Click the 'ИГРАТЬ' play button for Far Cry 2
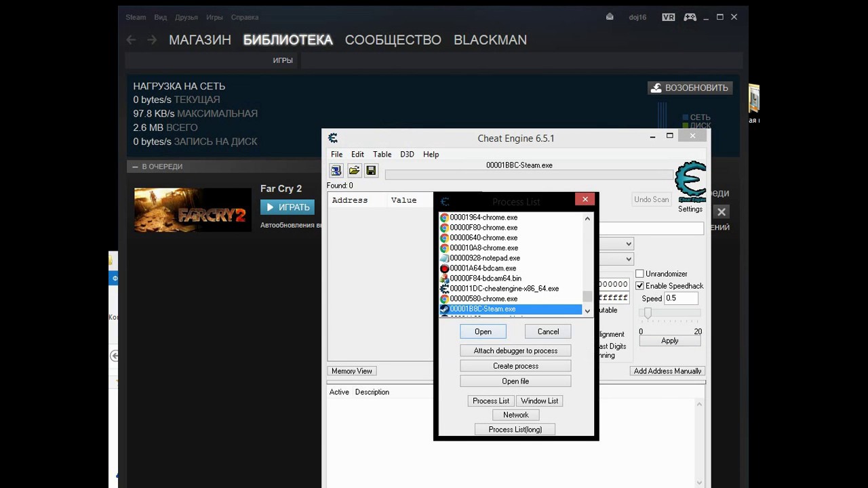868x488 pixels. (x=288, y=207)
